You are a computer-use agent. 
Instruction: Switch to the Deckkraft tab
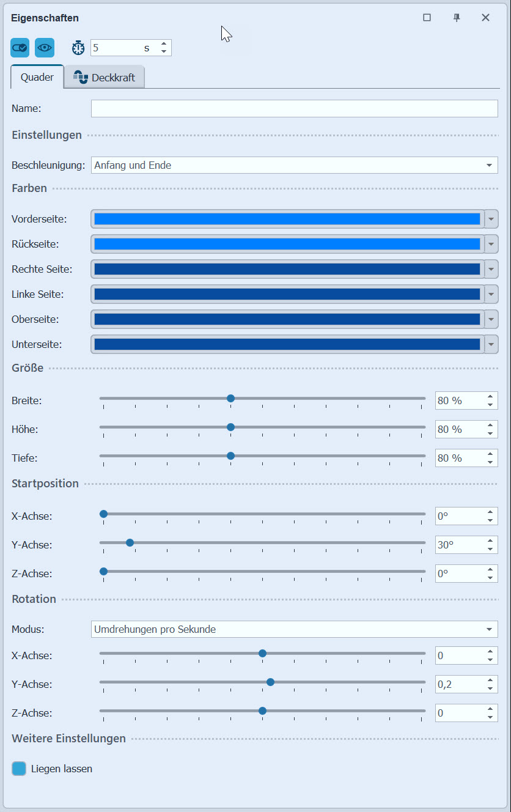tap(105, 78)
